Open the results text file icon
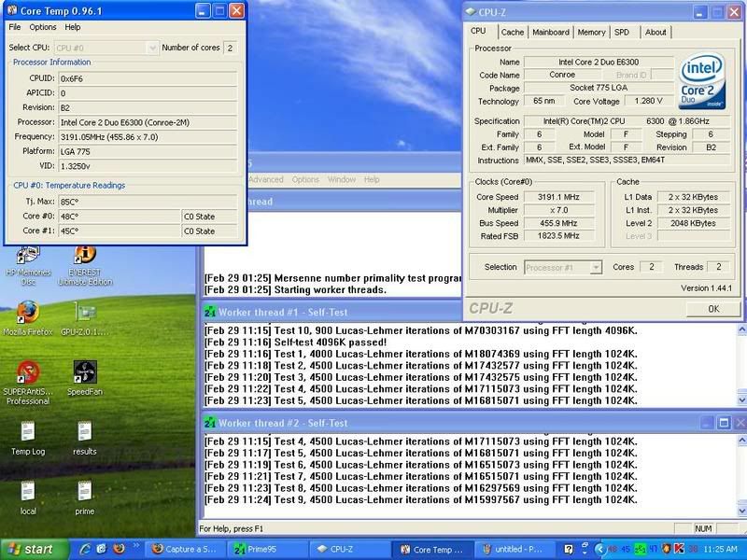747x560 pixels. [85, 438]
